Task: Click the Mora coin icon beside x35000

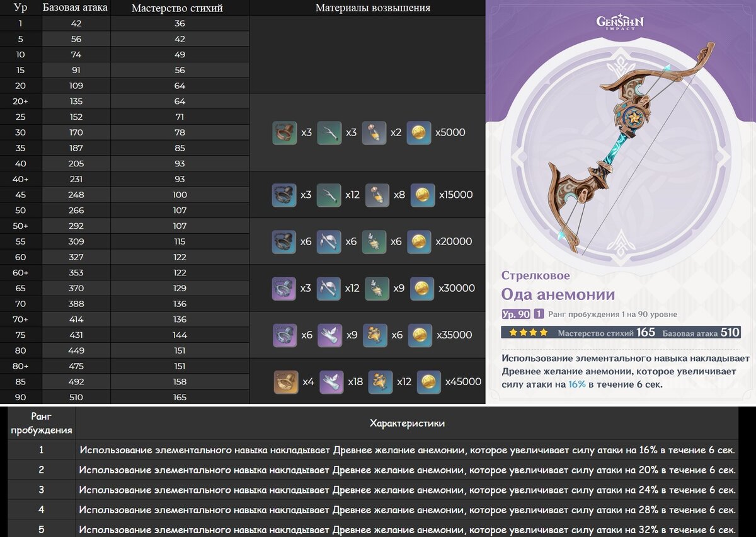Action: click(420, 335)
